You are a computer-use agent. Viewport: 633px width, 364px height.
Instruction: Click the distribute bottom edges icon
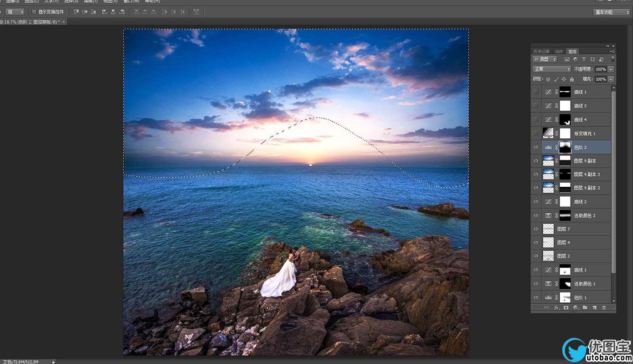154,12
